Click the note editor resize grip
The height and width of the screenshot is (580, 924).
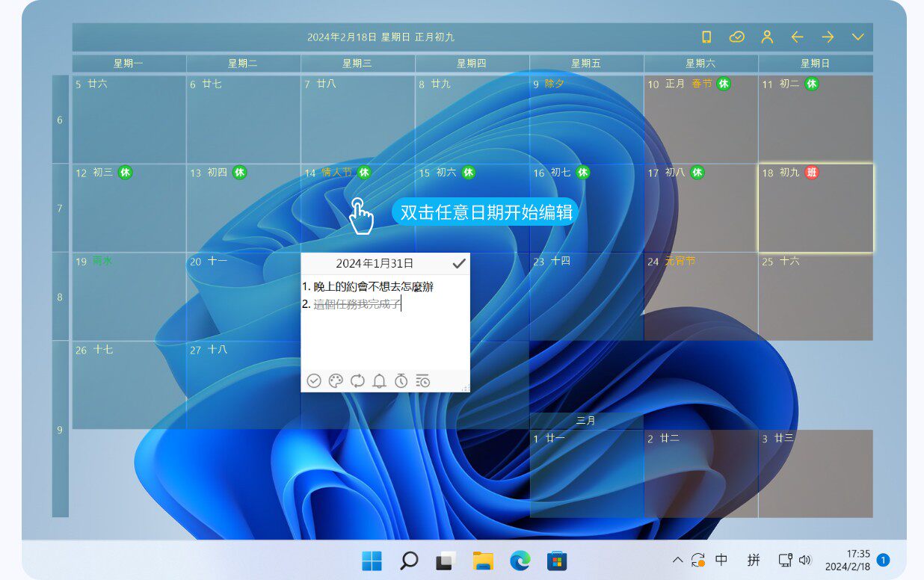466,388
